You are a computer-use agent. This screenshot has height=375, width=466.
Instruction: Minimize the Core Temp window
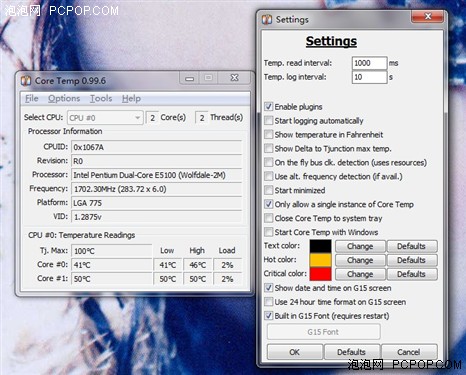(x=189, y=78)
